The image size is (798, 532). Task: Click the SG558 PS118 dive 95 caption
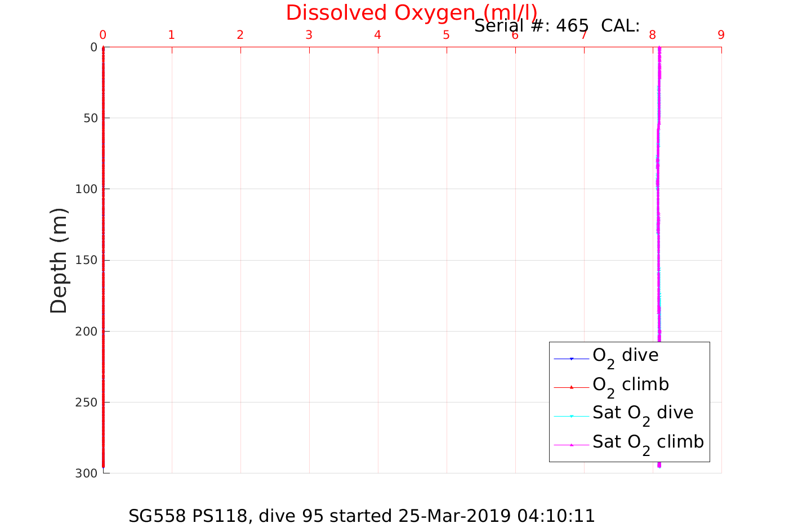(x=362, y=516)
